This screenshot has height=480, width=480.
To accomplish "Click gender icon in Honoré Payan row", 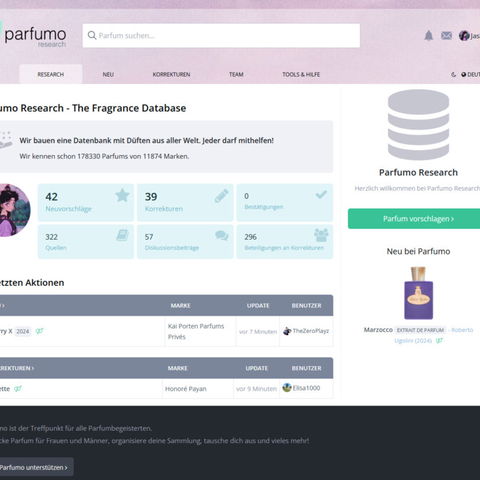I will 18,389.
